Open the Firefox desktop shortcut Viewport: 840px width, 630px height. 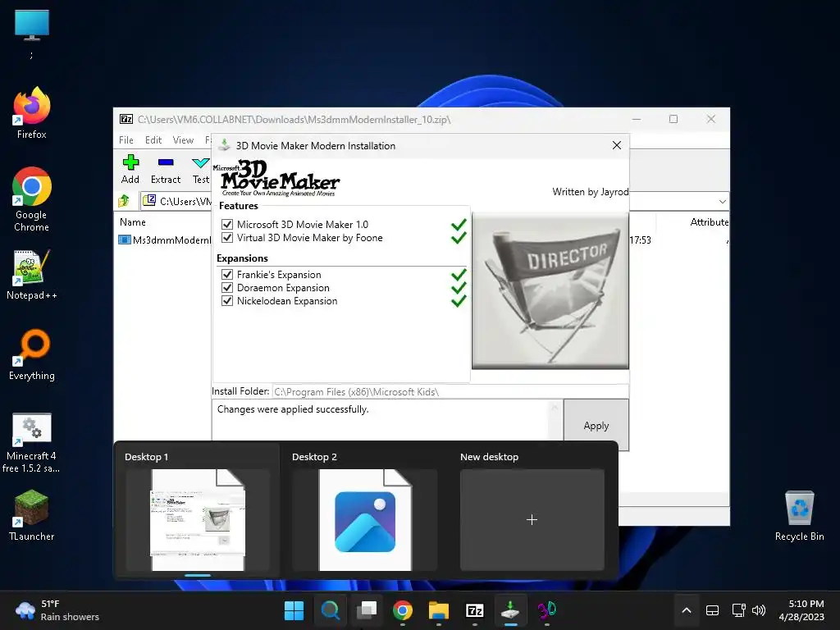[32, 113]
